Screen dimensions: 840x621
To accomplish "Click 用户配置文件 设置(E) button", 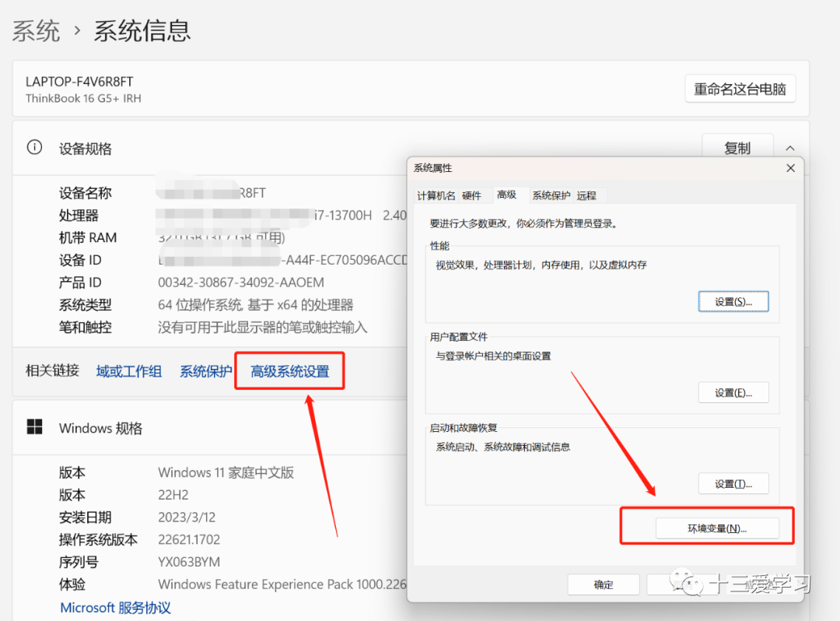I will [x=733, y=392].
